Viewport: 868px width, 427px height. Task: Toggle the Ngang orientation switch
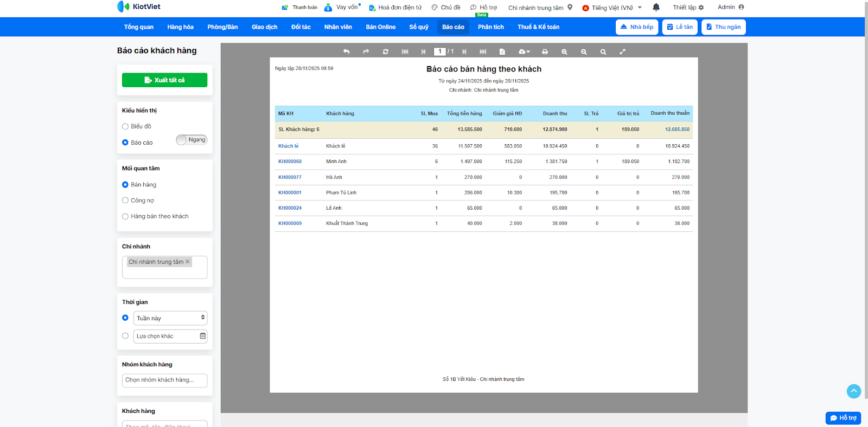click(192, 140)
